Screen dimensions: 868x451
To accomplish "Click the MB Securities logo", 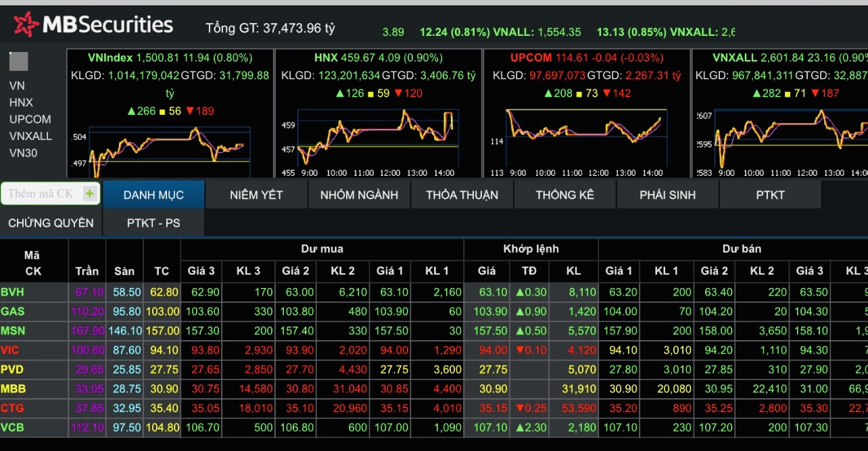I will coord(93,25).
